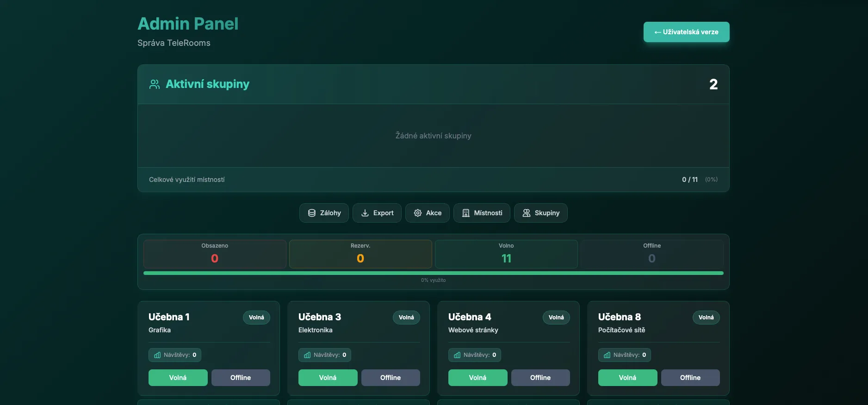Click the users icon beside Aktivní skupiny
The height and width of the screenshot is (405, 868).
155,84
